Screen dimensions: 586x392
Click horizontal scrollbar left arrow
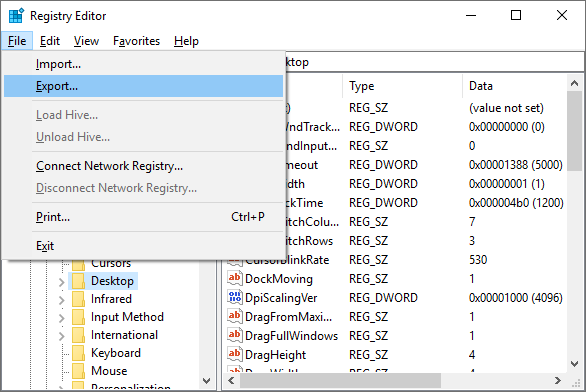231,381
